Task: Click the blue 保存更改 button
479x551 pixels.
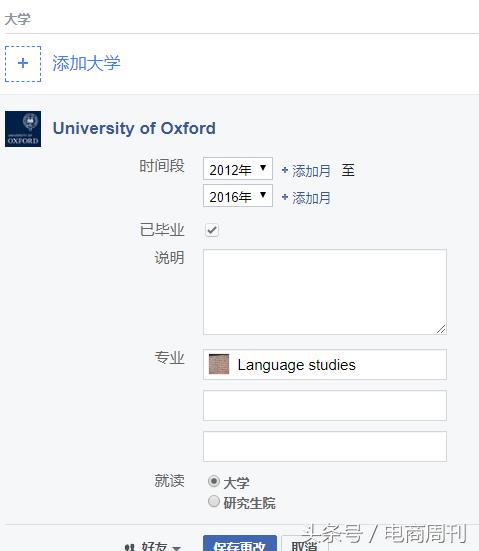Action: 240,544
